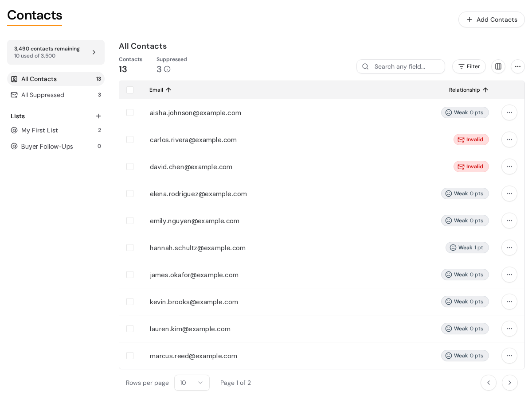This screenshot has height=403, width=532.
Task: Go to the previous page arrow
Action: point(489,383)
